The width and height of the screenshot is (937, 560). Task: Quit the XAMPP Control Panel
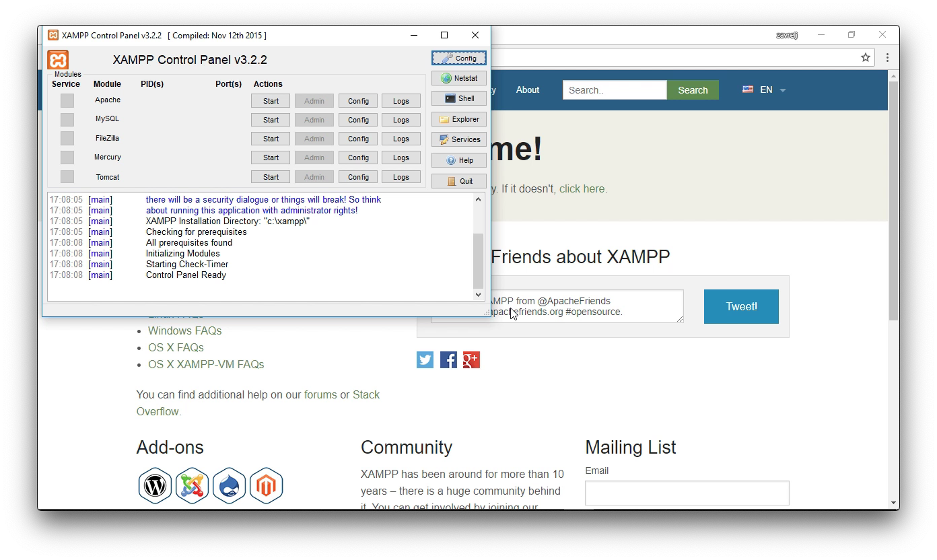coord(459,181)
